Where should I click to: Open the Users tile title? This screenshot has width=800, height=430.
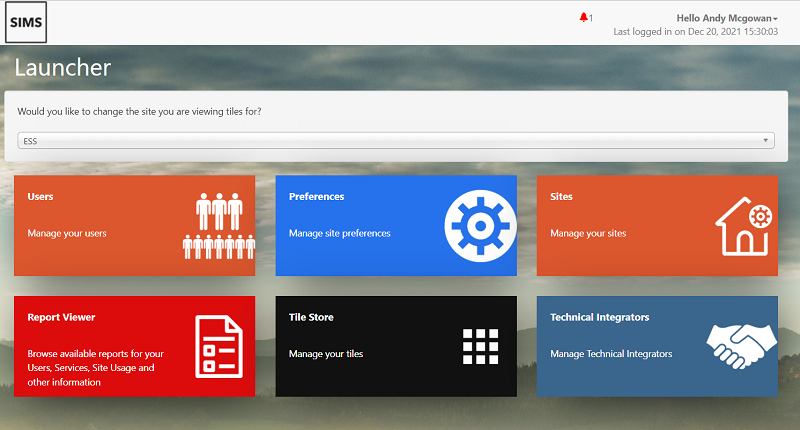point(40,196)
